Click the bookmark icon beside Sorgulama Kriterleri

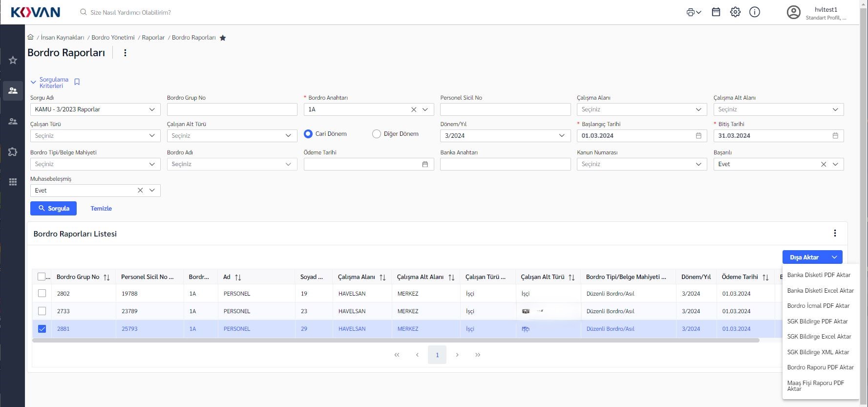pos(77,82)
